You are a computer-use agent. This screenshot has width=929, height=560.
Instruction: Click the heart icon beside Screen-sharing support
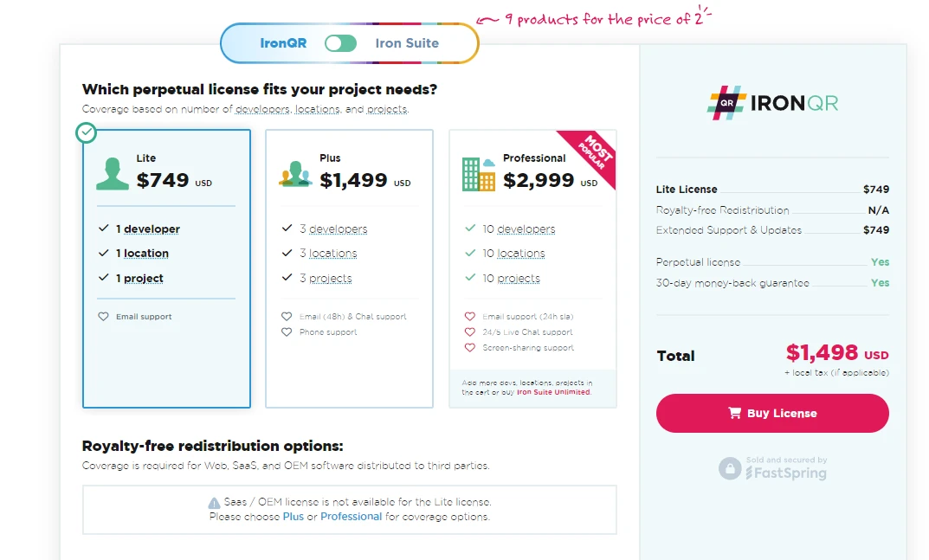click(470, 348)
